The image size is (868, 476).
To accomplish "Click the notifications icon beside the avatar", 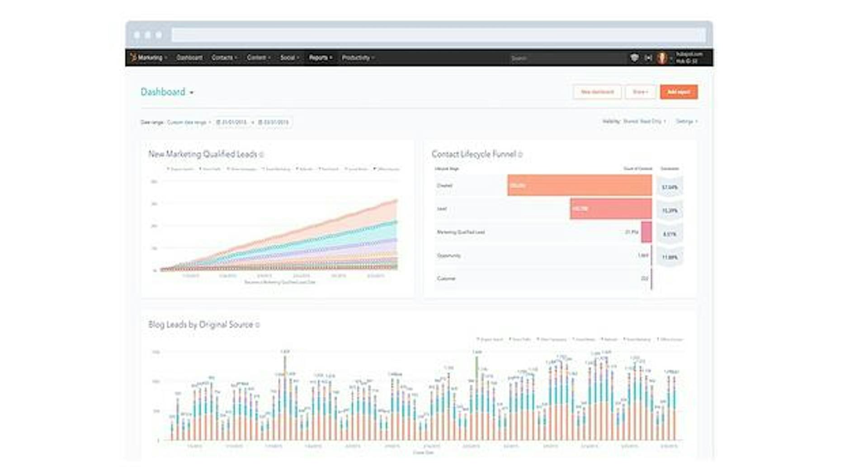I will coord(648,58).
